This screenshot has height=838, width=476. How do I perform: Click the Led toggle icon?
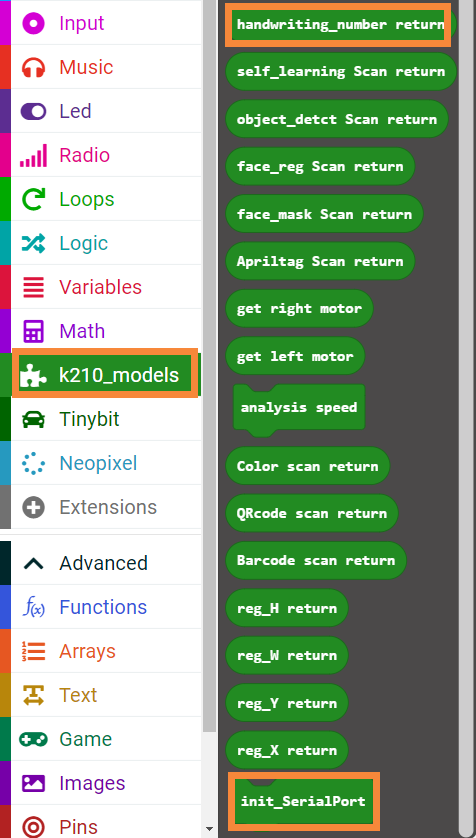tap(34, 111)
